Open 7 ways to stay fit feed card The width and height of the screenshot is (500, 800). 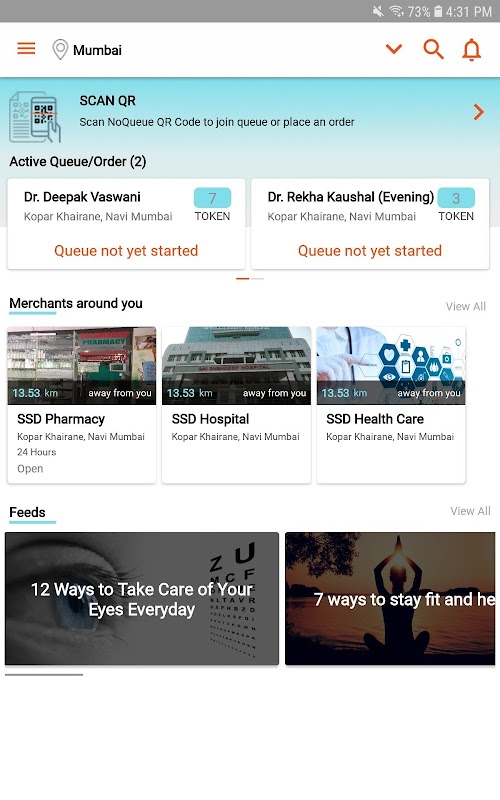[390, 598]
